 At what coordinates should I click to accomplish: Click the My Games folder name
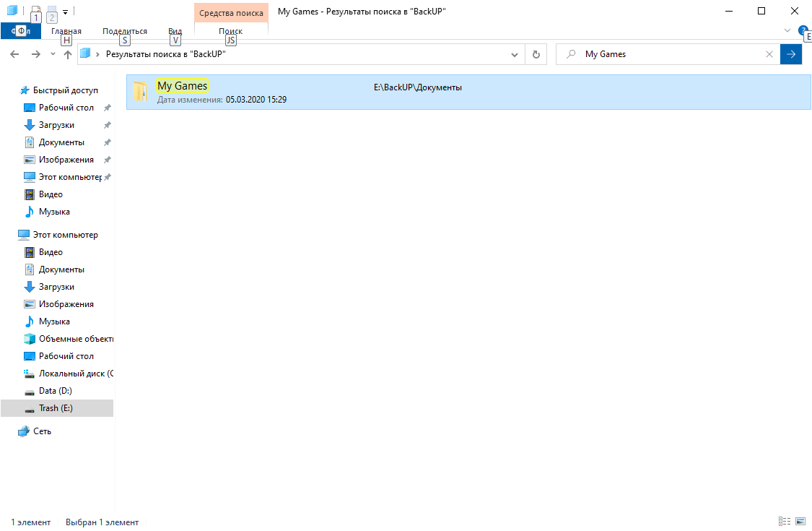[183, 85]
